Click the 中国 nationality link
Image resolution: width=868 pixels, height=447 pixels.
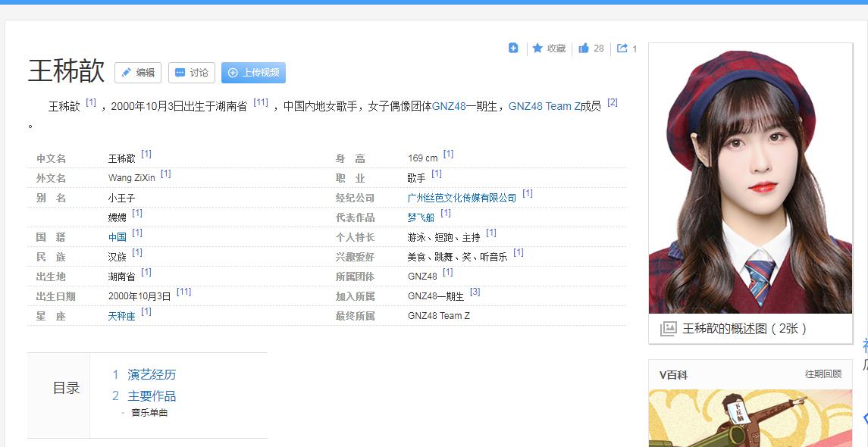pos(117,237)
